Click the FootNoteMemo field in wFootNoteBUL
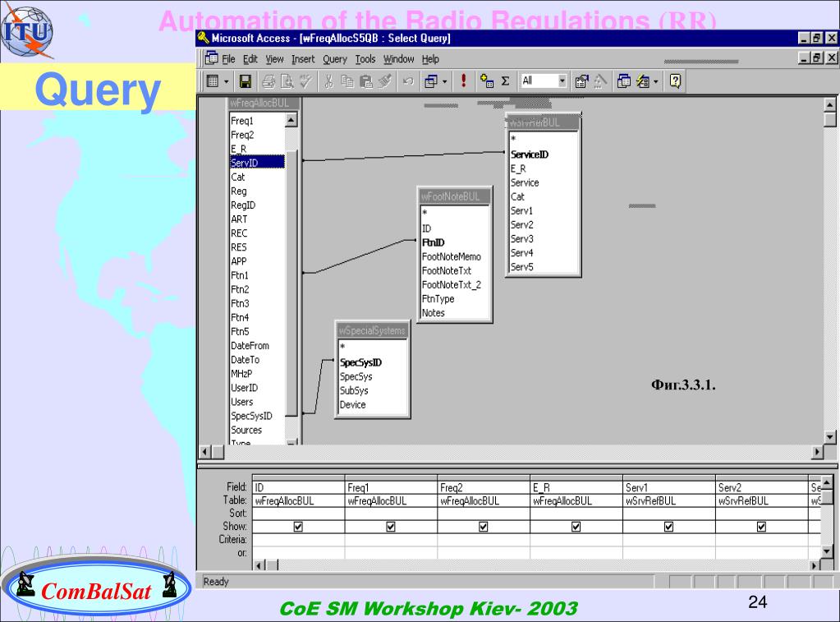The image size is (840, 622). pyautogui.click(x=452, y=257)
